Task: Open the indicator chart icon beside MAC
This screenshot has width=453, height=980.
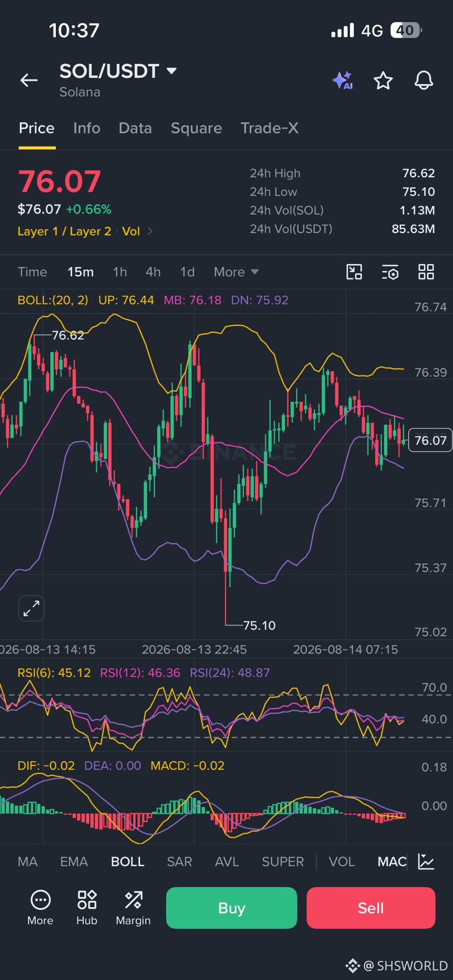Action: point(426,861)
